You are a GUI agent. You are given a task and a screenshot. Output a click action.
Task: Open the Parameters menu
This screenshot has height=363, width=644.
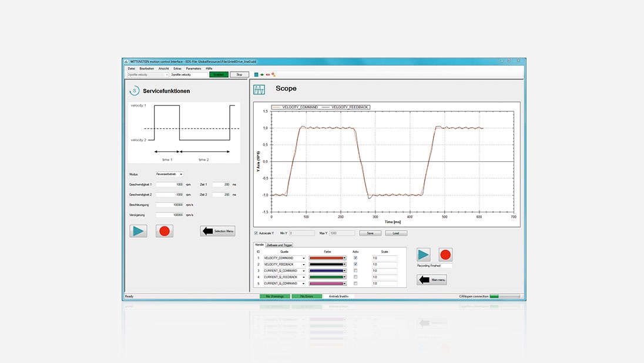(193, 68)
